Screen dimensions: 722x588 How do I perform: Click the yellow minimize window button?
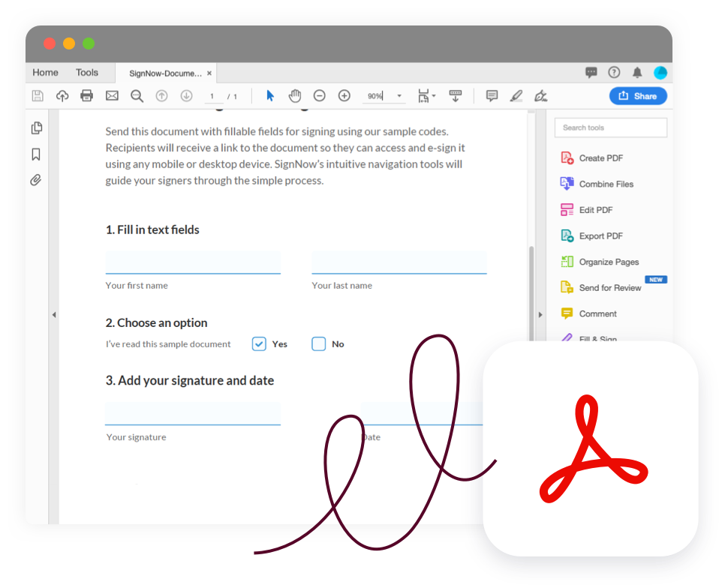[x=69, y=43]
